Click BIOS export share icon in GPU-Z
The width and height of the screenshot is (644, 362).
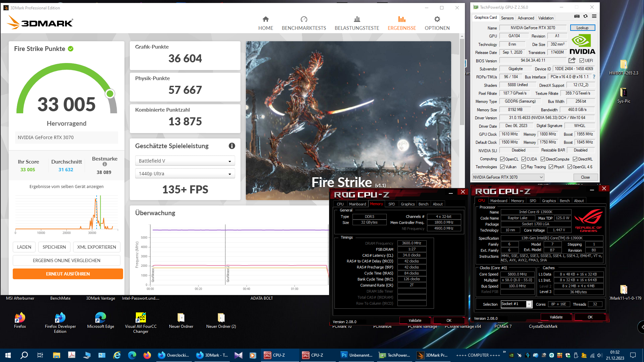[572, 60]
